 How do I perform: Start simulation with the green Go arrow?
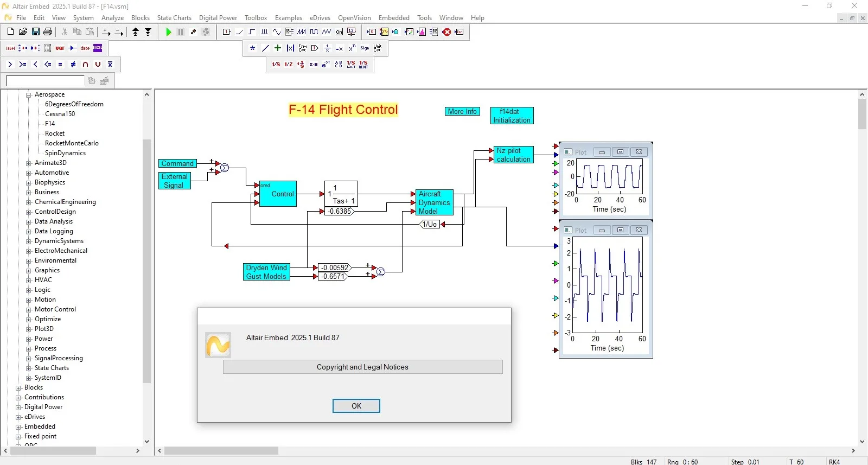pyautogui.click(x=168, y=32)
